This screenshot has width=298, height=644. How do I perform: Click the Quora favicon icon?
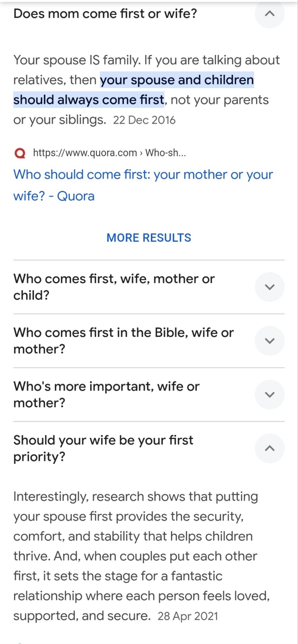point(20,153)
